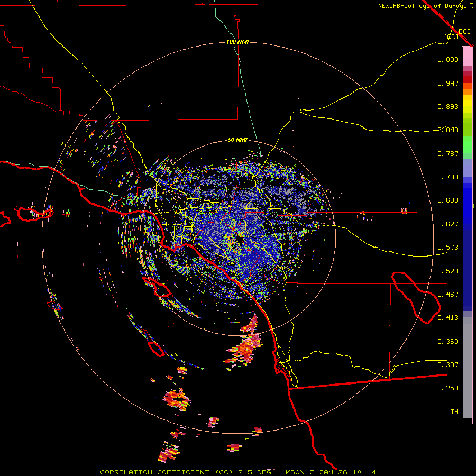Screen dimensions: 476x476
Task: Click the 0.413 scale value
Action: coord(448,318)
